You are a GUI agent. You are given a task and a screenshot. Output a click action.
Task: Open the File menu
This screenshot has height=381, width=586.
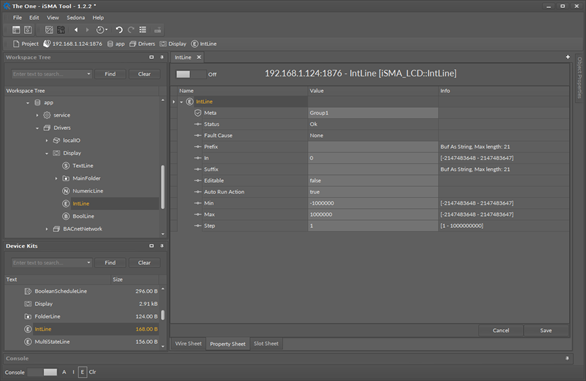tap(17, 18)
